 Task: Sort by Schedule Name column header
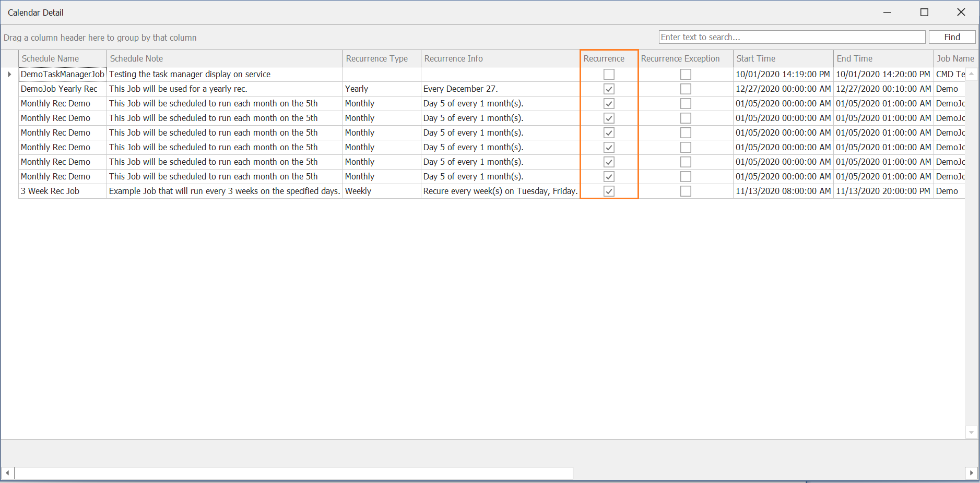click(x=63, y=58)
